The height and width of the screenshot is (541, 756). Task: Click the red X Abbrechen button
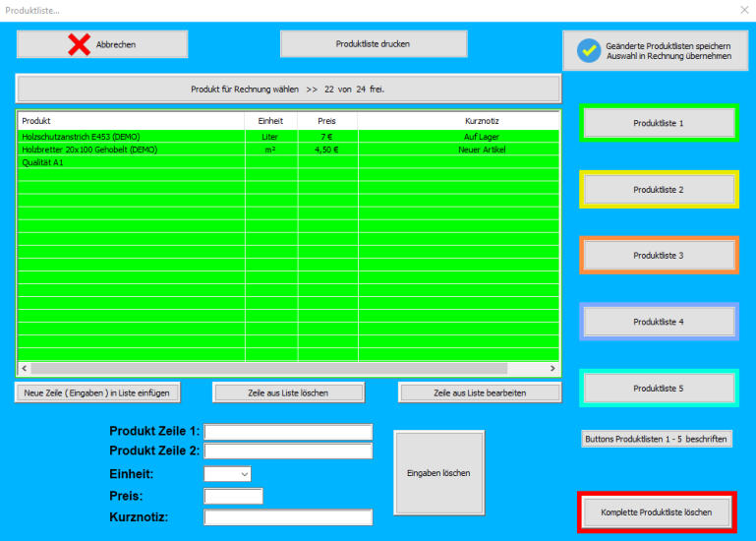[x=102, y=44]
